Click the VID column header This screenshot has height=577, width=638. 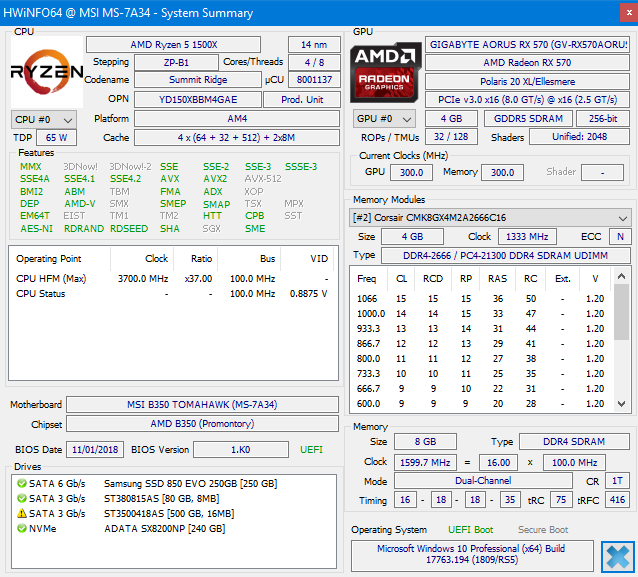[x=307, y=259]
